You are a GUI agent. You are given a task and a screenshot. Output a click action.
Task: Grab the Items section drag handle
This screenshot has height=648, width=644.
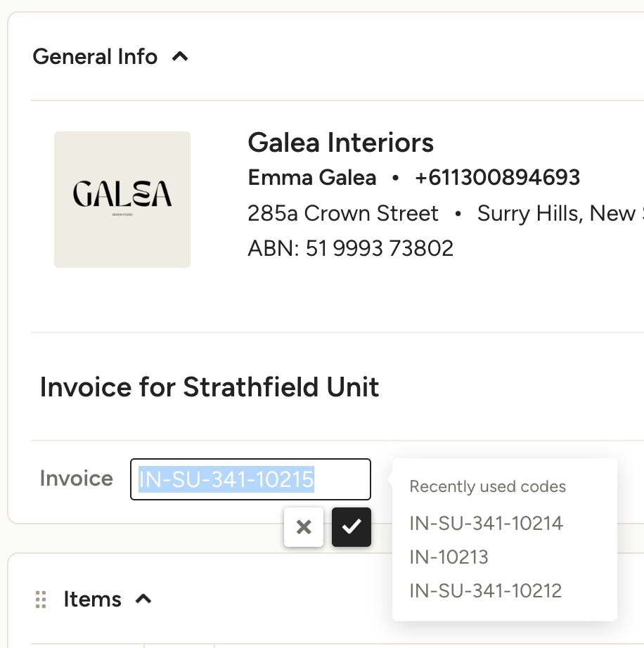(x=41, y=600)
